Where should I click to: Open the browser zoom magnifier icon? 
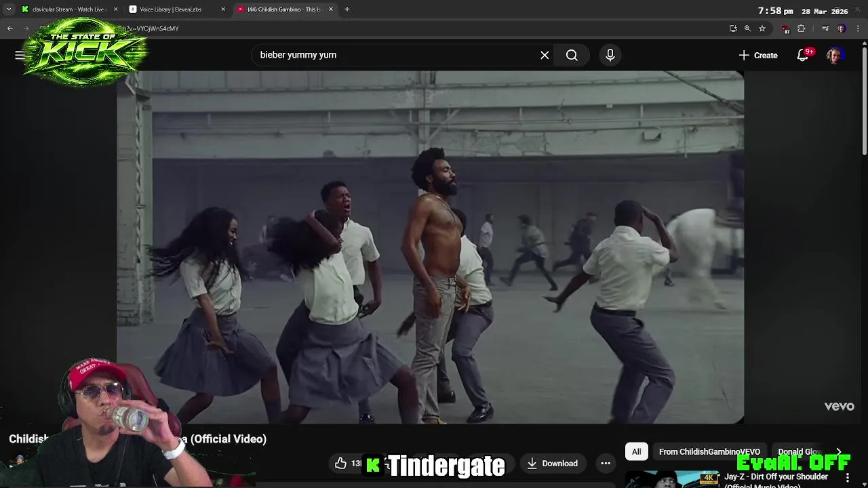pyautogui.click(x=747, y=28)
